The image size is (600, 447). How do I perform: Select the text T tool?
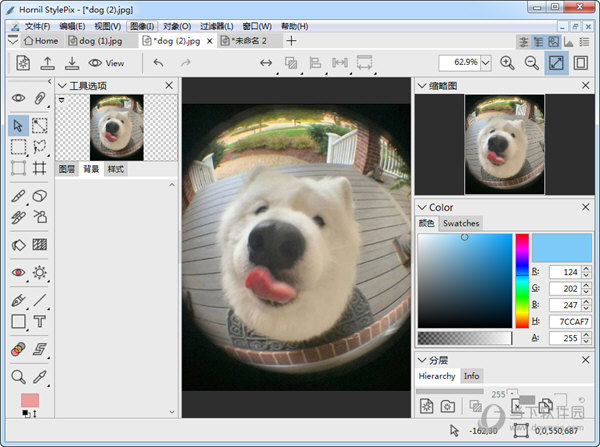(39, 321)
